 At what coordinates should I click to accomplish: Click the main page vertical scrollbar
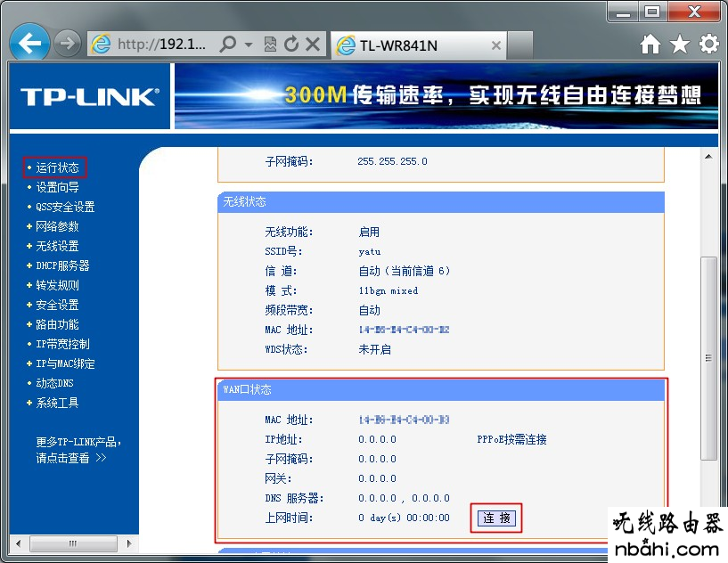(x=708, y=356)
